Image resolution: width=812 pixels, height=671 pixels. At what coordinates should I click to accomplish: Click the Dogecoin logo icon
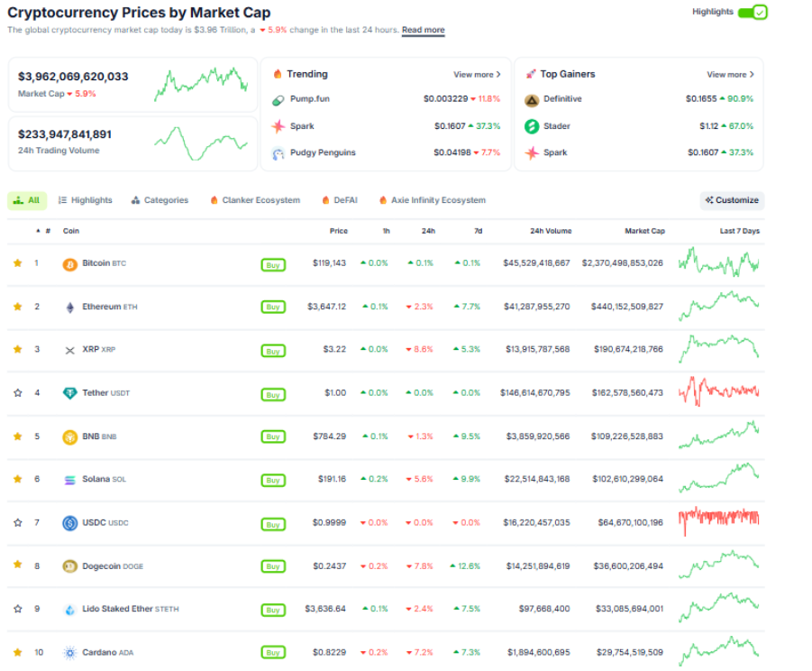[x=69, y=566]
